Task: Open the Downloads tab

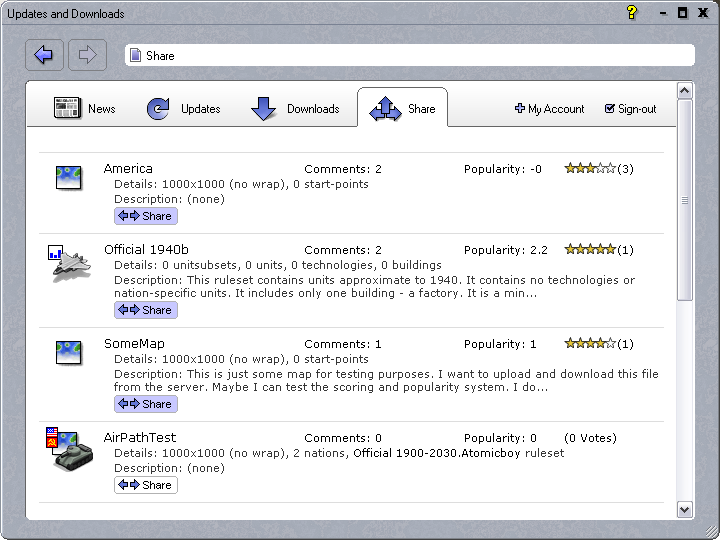Action: coord(295,109)
